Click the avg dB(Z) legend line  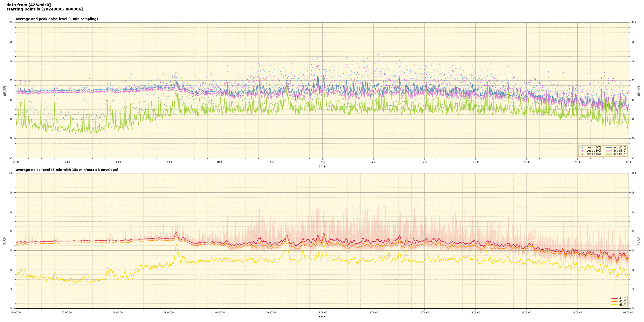(x=609, y=148)
